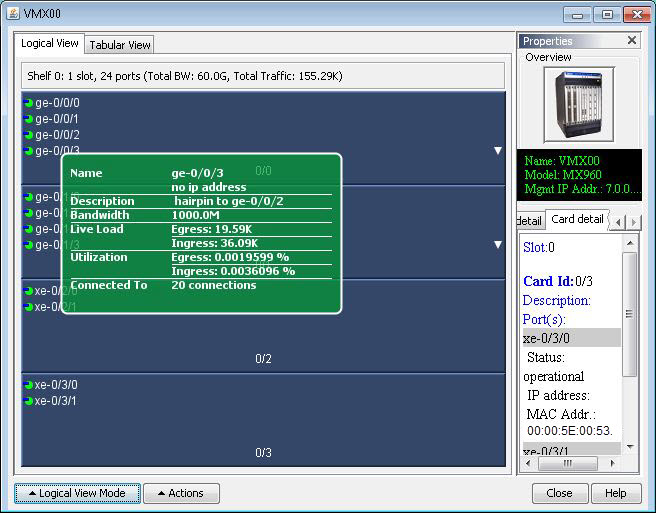Click the MX960 chassis thumbnail image
Image resolution: width=656 pixels, height=513 pixels.
point(578,104)
